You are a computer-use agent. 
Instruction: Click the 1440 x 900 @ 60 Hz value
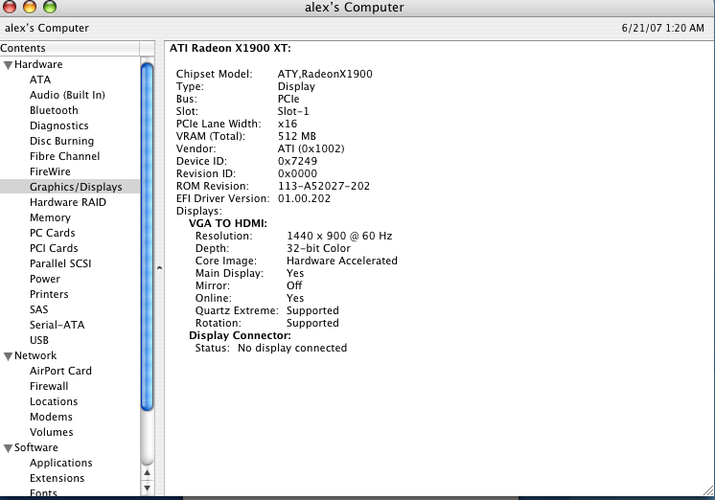(x=339, y=236)
